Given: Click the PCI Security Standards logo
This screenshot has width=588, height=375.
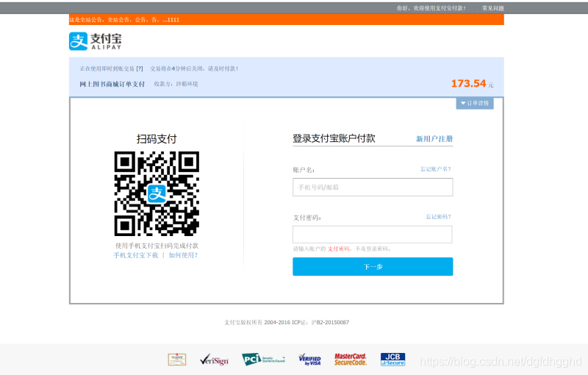Looking at the screenshot, I should coord(263,360).
